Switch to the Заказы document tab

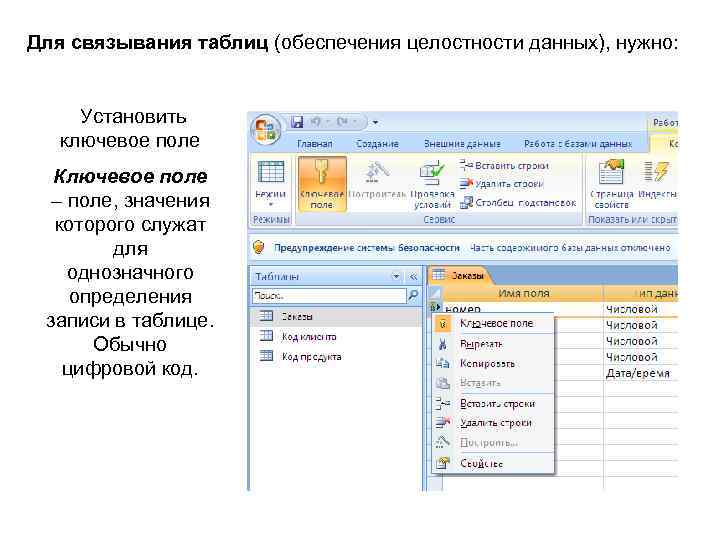(459, 276)
